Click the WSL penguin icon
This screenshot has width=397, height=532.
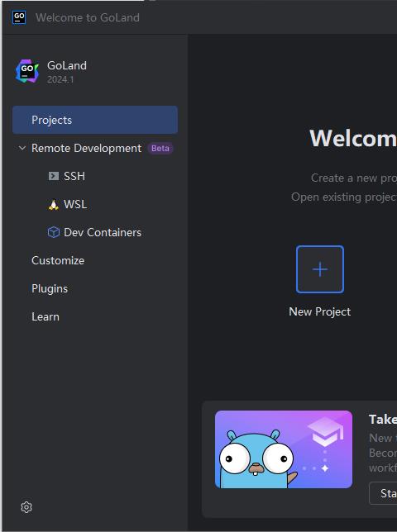(53, 205)
